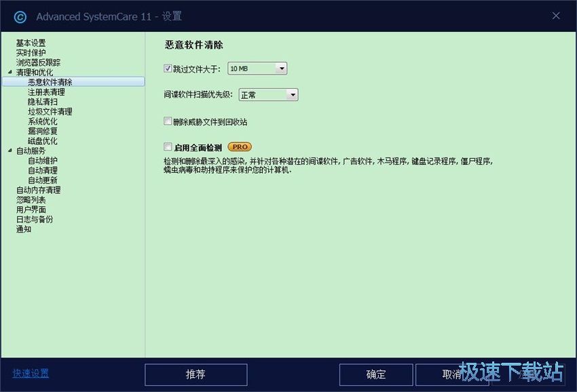This screenshot has width=577, height=392.
Task: Open 浏览器反跟踪 settings
Action: pyautogui.click(x=38, y=62)
